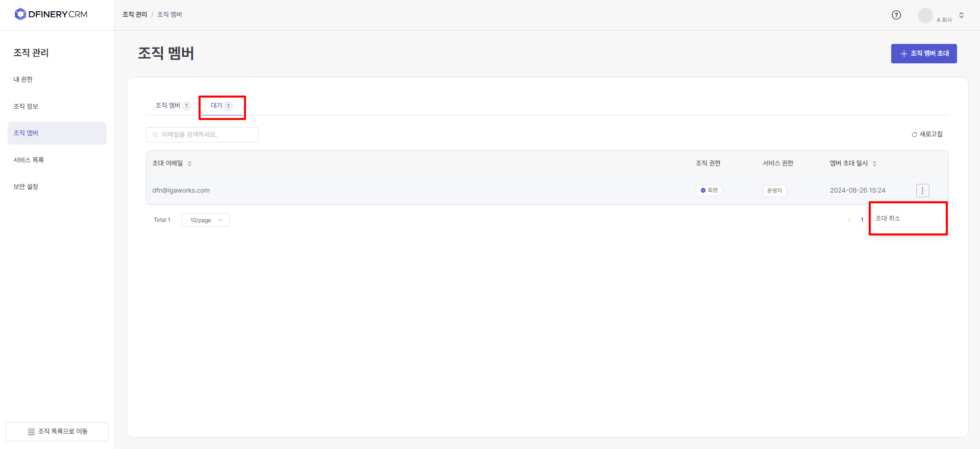Open 내 권한 in the sidebar
The height and width of the screenshot is (449, 980).
23,80
